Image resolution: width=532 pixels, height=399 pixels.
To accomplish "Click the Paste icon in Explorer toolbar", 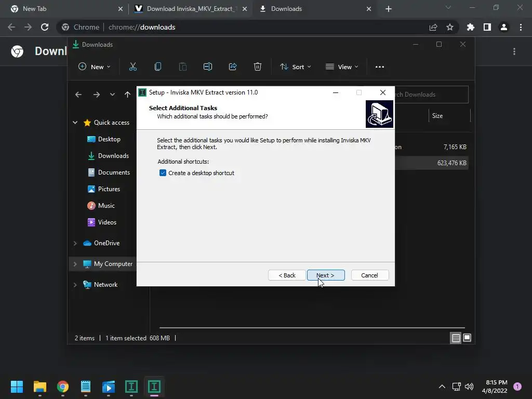I will point(182,67).
